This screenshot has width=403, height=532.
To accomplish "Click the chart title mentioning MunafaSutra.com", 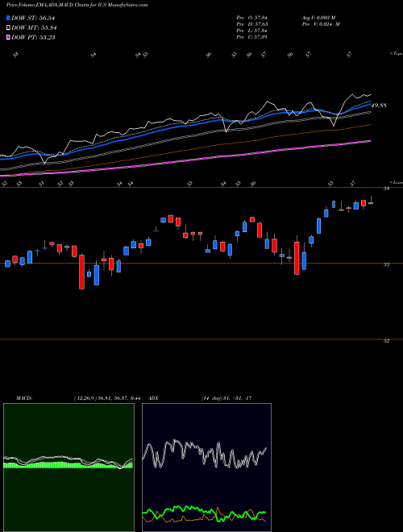I will pos(77,6).
